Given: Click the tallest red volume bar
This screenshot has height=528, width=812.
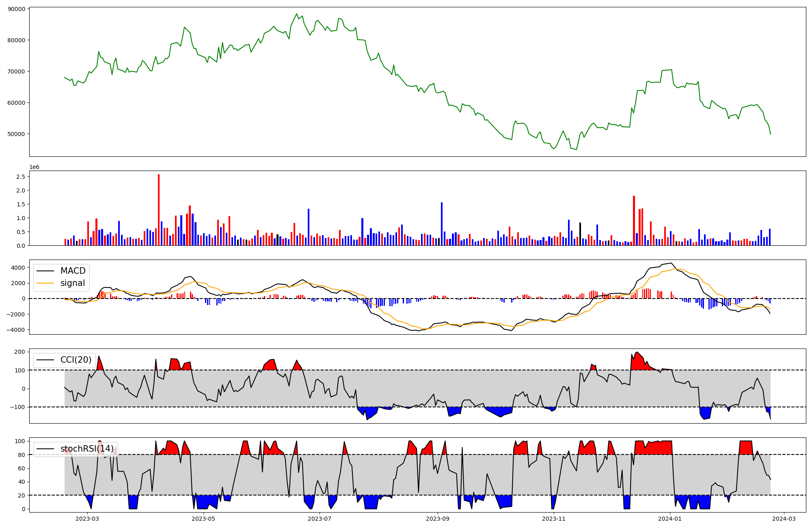Looking at the screenshot, I should pos(159,209).
